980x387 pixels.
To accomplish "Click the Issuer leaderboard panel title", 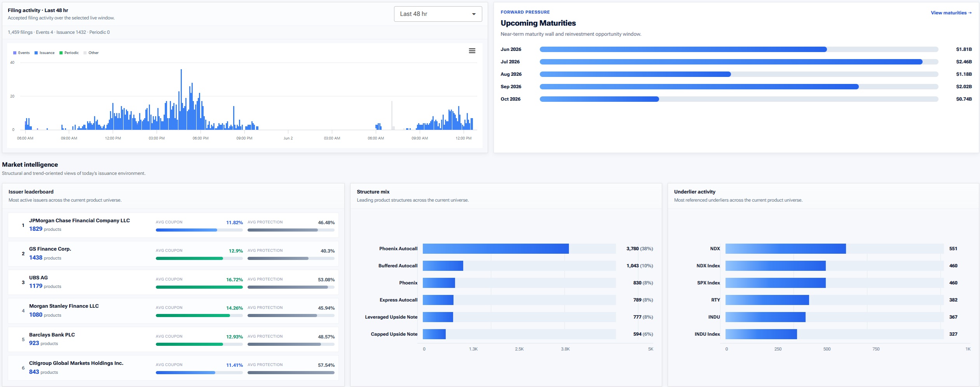I will coord(31,192).
